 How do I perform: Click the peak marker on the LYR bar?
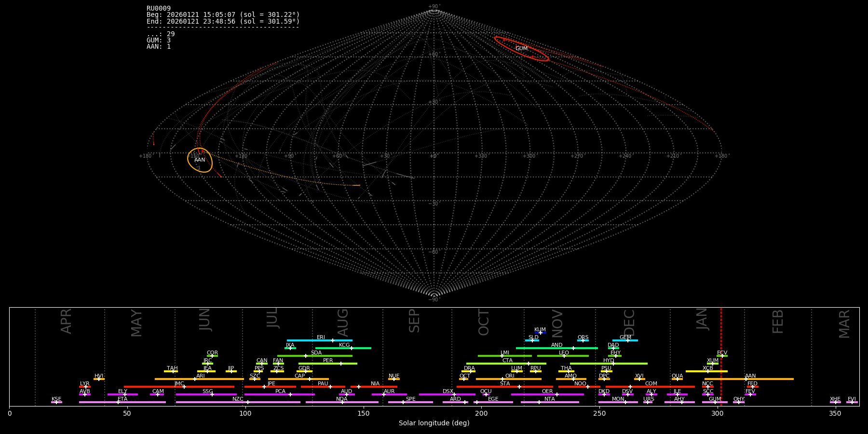coord(86,387)
